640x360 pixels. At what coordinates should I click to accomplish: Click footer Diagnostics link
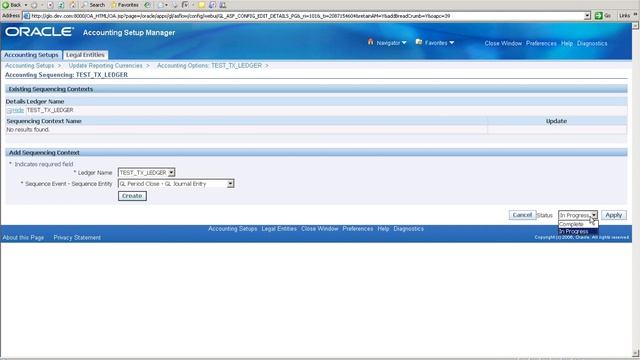pyautogui.click(x=409, y=229)
